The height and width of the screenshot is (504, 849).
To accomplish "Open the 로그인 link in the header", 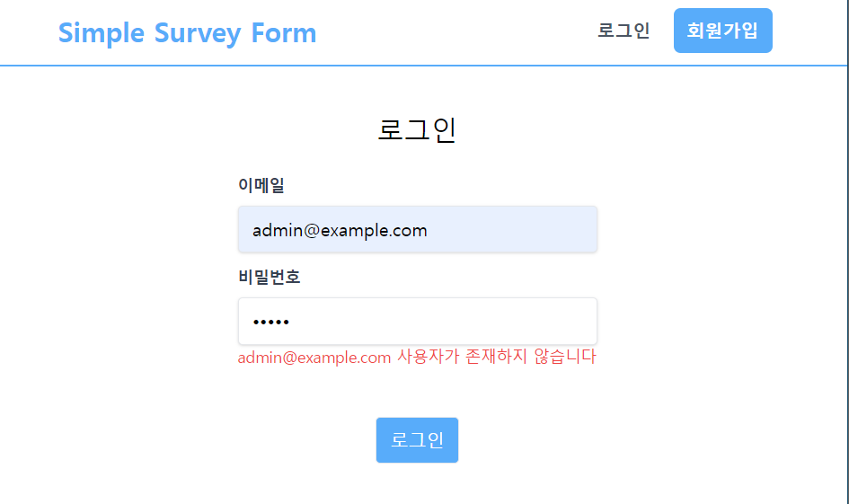I will [x=623, y=31].
